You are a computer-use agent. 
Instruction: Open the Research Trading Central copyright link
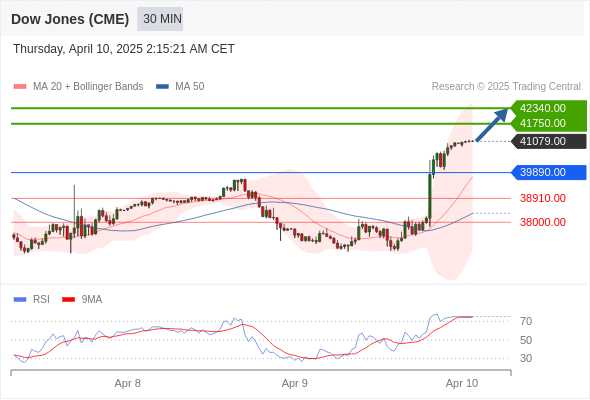tap(506, 87)
